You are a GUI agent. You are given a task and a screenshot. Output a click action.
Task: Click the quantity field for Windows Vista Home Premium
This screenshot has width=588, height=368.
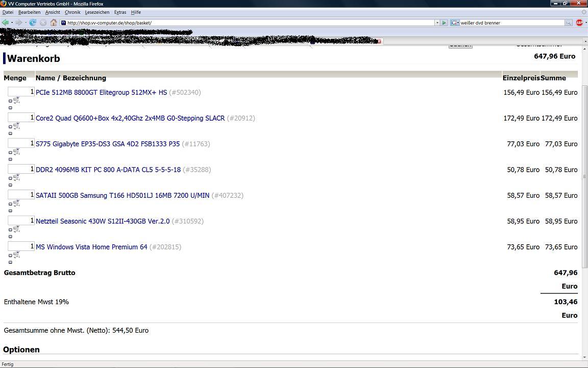point(21,246)
